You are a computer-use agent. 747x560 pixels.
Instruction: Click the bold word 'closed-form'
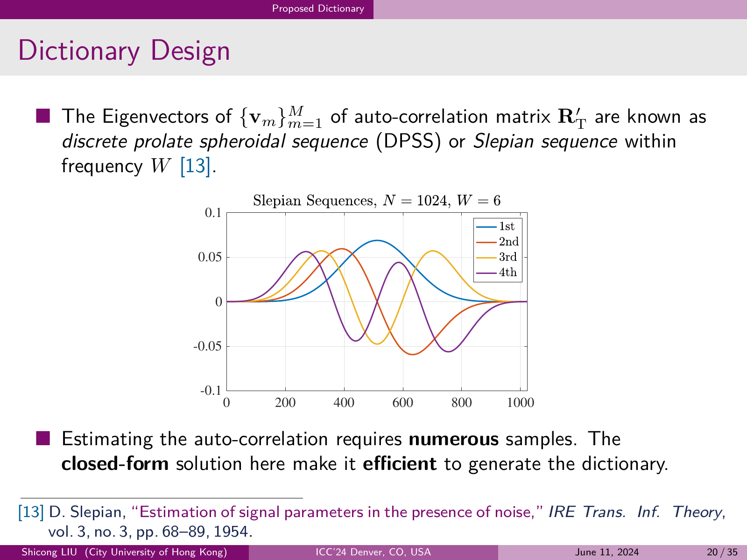pos(115,464)
